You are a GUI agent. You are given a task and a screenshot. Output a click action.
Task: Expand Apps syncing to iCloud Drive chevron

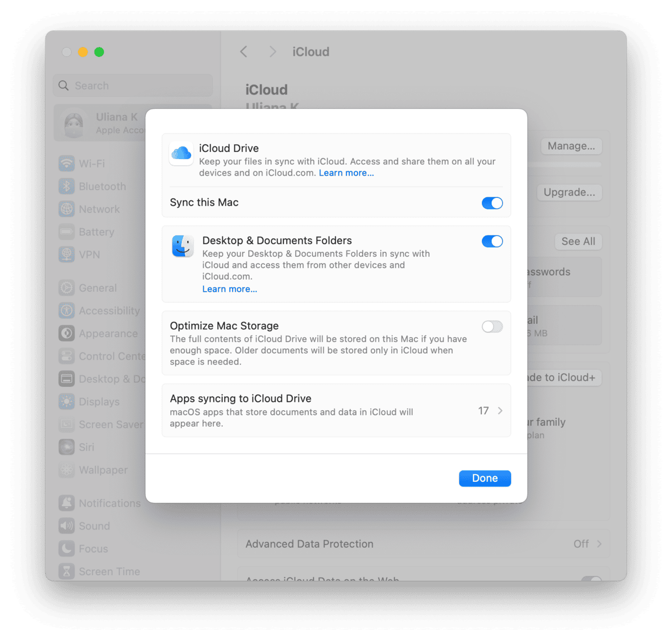point(500,411)
